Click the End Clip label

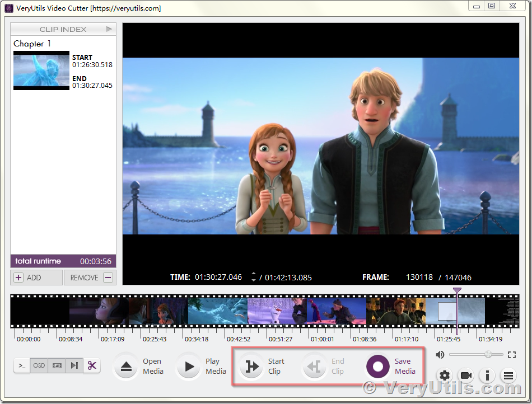(x=338, y=367)
